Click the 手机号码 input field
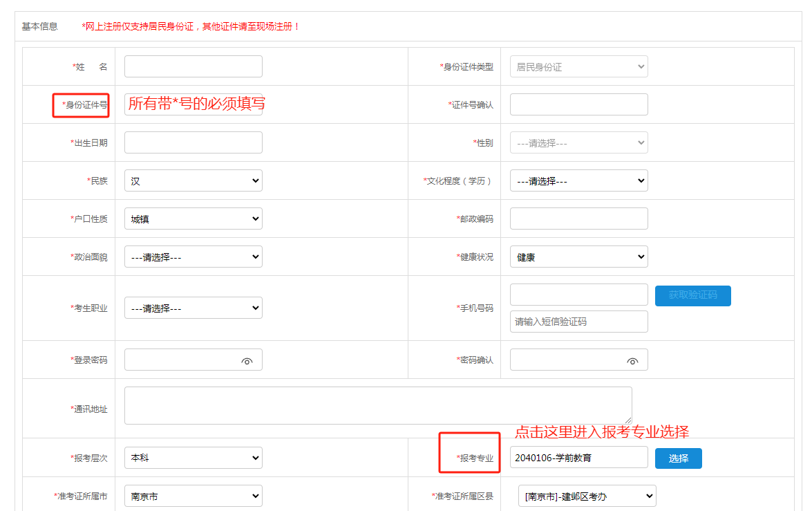The height and width of the screenshot is (511, 812). tap(578, 295)
